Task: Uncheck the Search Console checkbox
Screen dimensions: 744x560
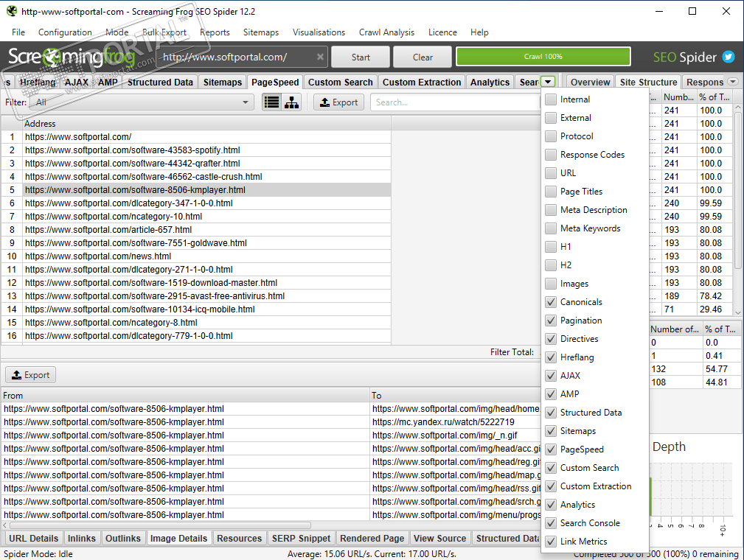Action: click(x=550, y=523)
